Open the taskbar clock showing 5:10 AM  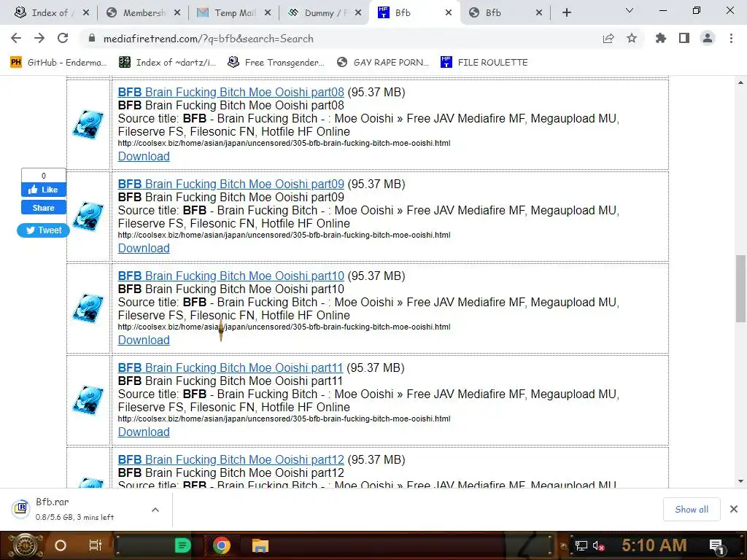coord(654,545)
